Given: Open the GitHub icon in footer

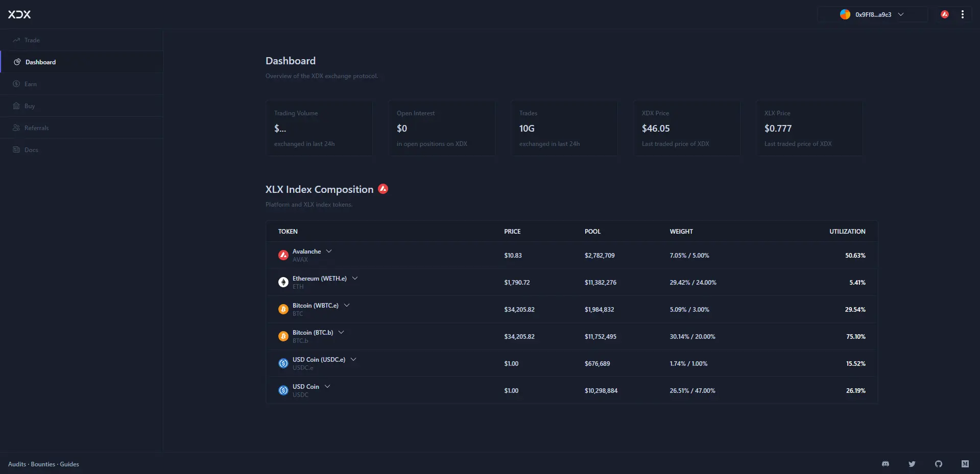Looking at the screenshot, I should [939, 464].
